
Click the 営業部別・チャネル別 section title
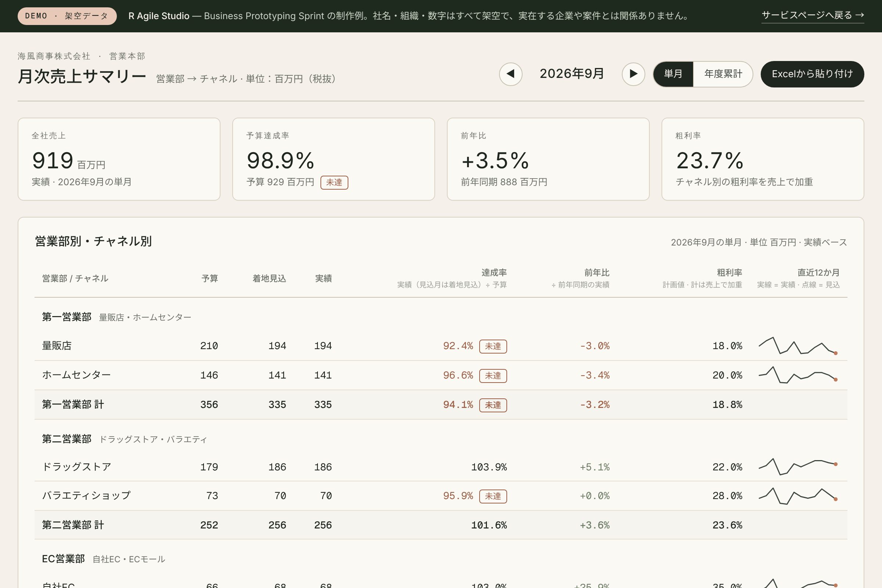point(93,241)
